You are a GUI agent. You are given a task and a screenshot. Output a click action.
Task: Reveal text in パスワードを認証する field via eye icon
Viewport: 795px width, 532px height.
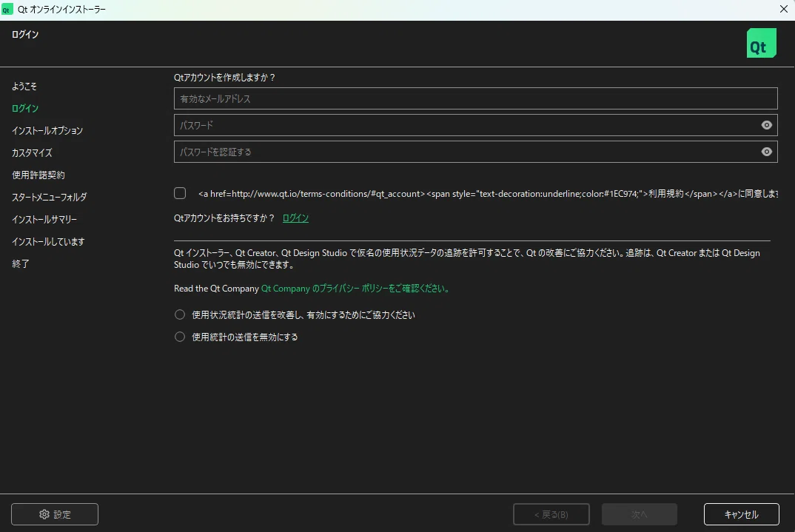(766, 152)
